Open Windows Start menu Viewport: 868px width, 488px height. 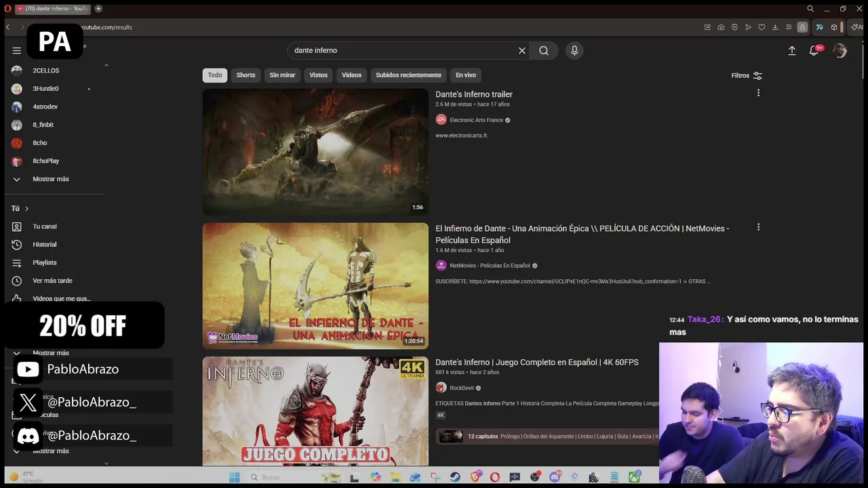[234, 477]
